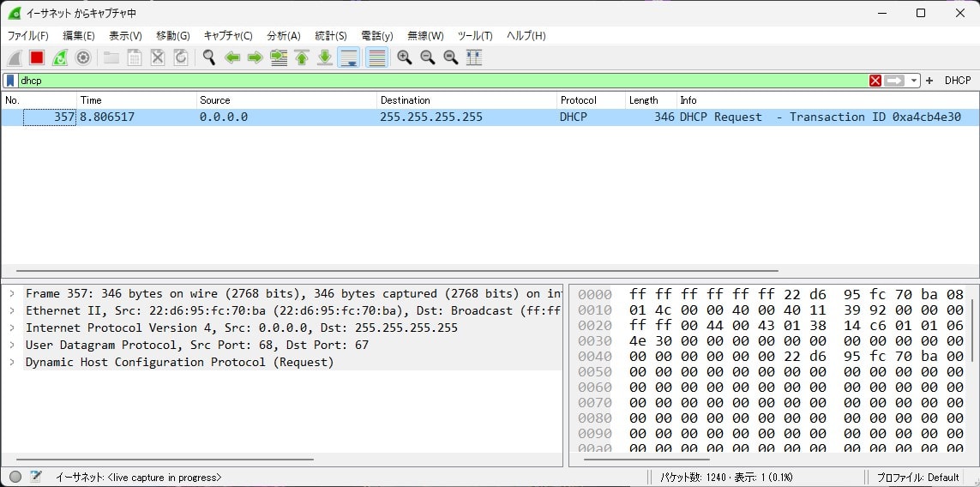This screenshot has width=980, height=487.
Task: Clear the dhcp display filter
Action: (875, 81)
